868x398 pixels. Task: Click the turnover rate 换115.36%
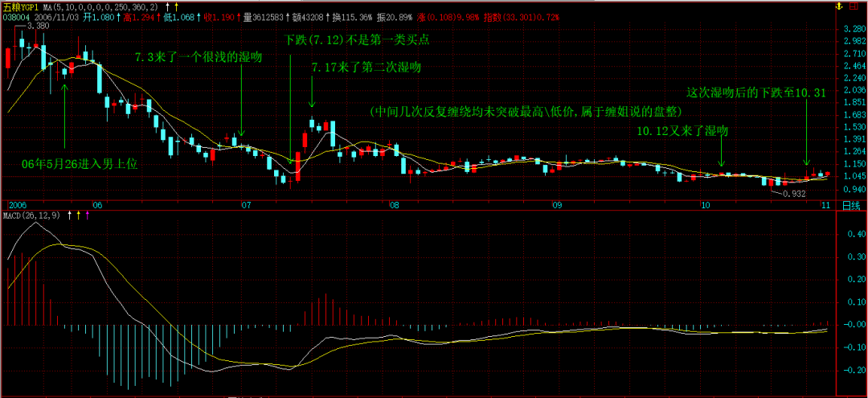click(x=351, y=18)
